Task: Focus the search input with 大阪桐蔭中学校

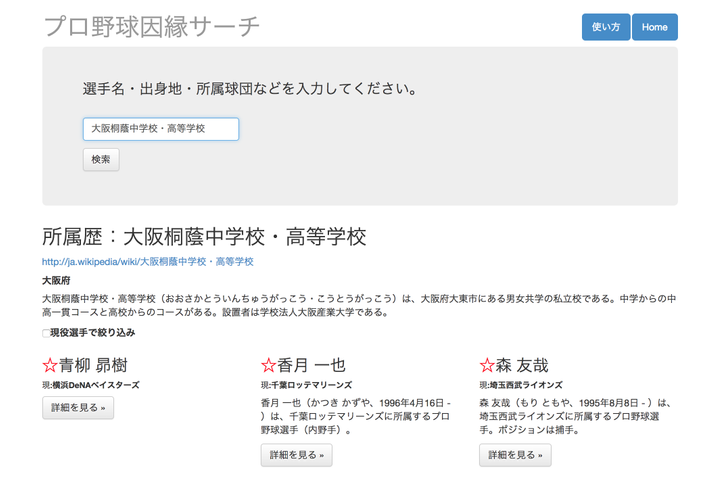Action: (x=161, y=129)
